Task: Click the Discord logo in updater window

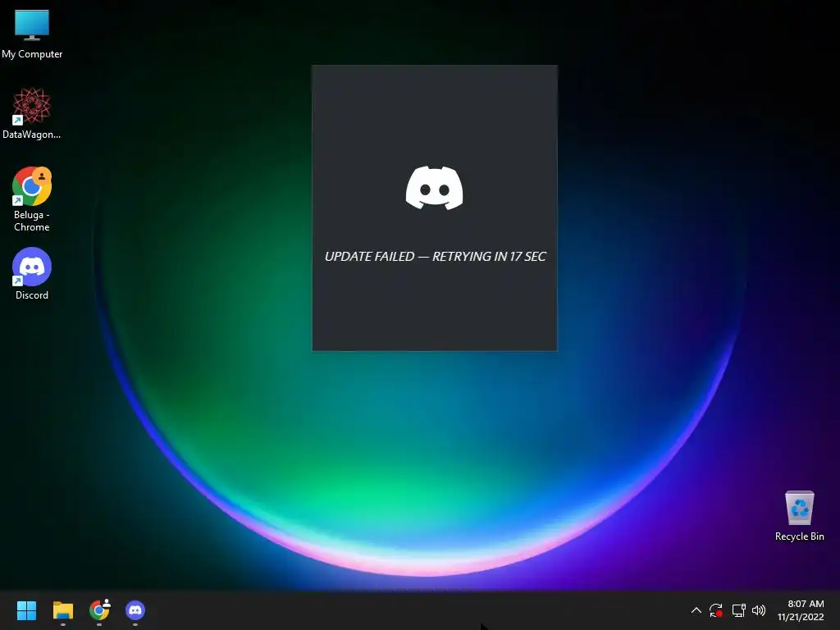Action: (x=435, y=188)
